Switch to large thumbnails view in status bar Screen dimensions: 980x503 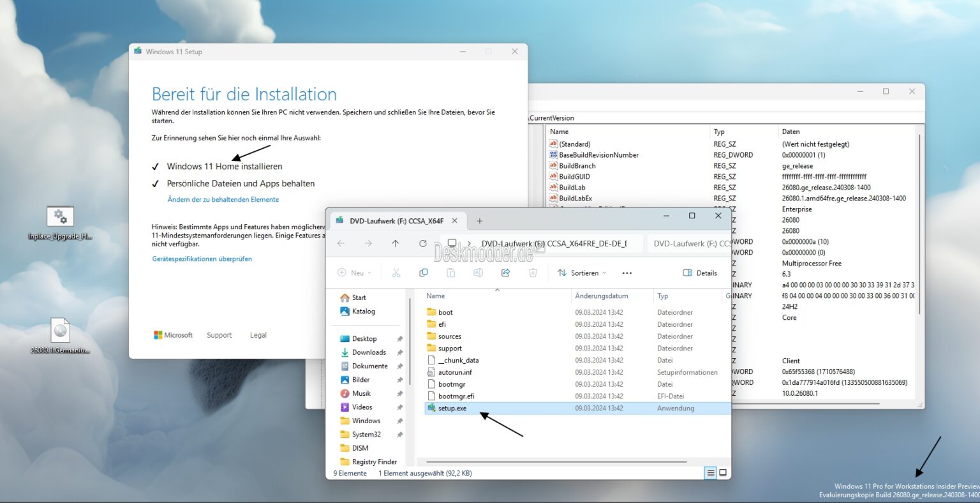[x=724, y=472]
